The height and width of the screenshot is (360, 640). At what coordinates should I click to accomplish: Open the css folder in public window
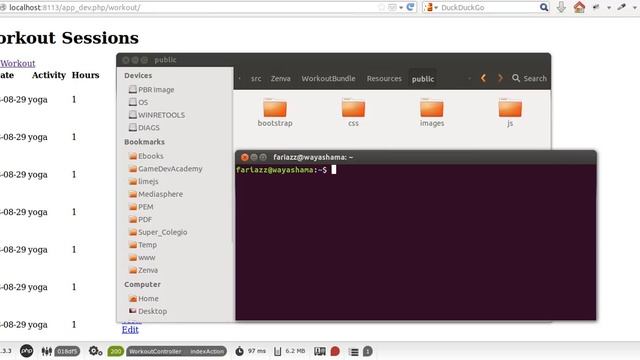click(x=353, y=112)
